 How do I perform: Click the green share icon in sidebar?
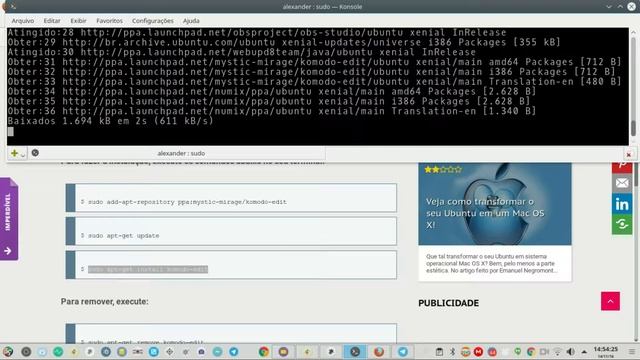pos(622,224)
